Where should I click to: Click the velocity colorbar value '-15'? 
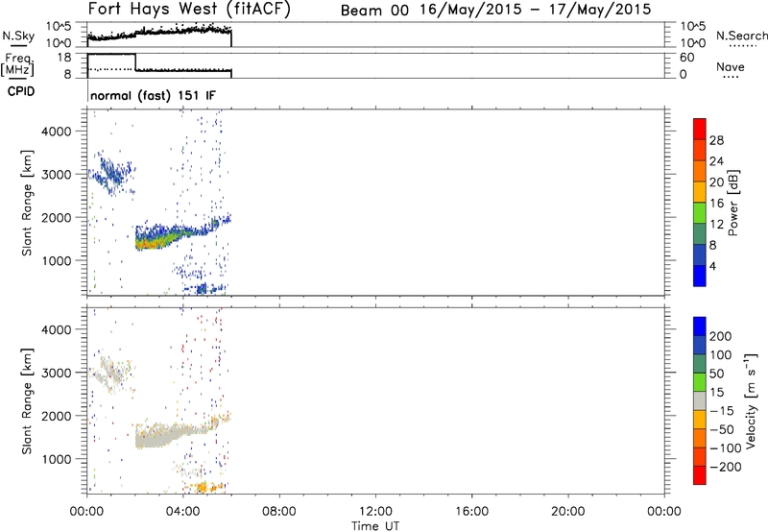point(722,411)
